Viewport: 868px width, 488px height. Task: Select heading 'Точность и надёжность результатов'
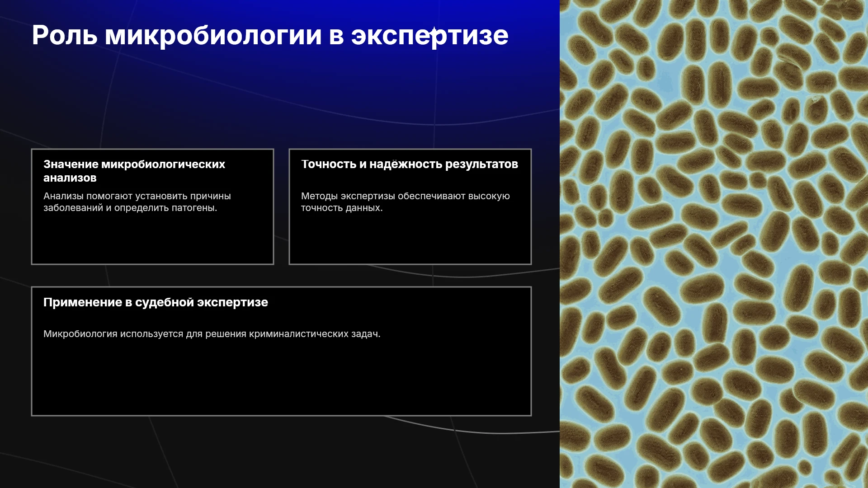(x=410, y=164)
